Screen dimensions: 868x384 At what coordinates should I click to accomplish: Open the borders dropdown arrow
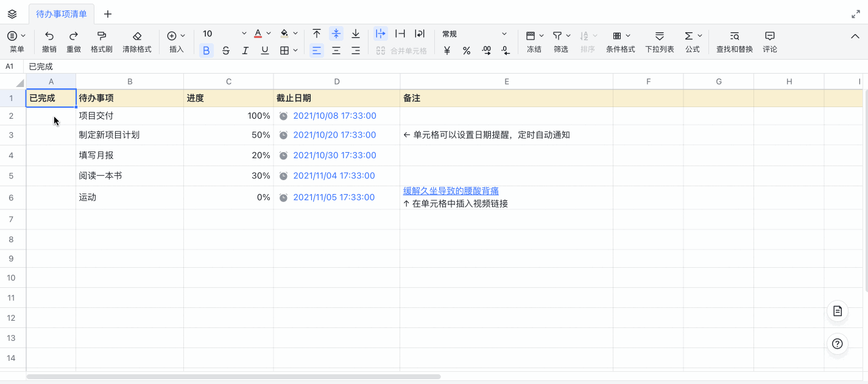tap(295, 51)
